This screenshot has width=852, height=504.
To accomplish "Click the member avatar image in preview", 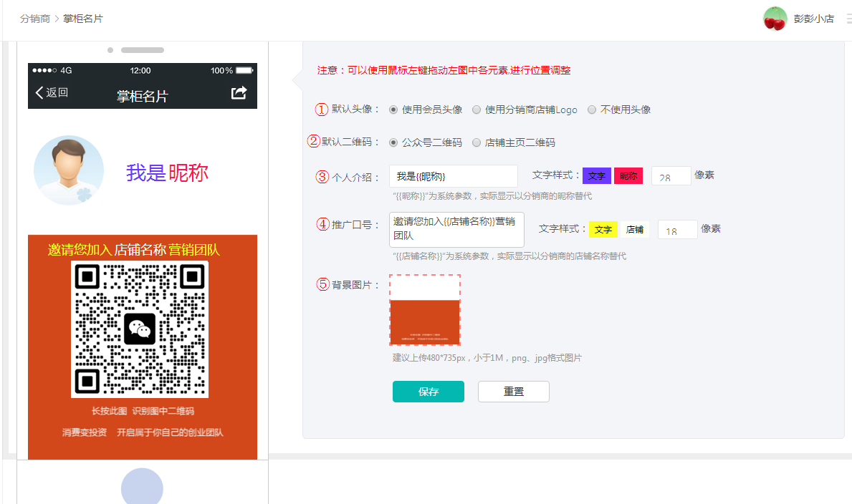I will click(69, 170).
